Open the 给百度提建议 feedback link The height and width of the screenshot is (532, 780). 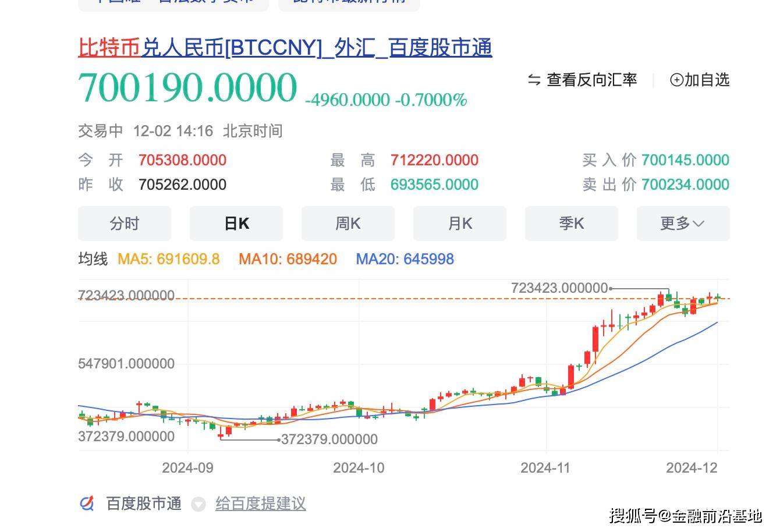pyautogui.click(x=261, y=503)
